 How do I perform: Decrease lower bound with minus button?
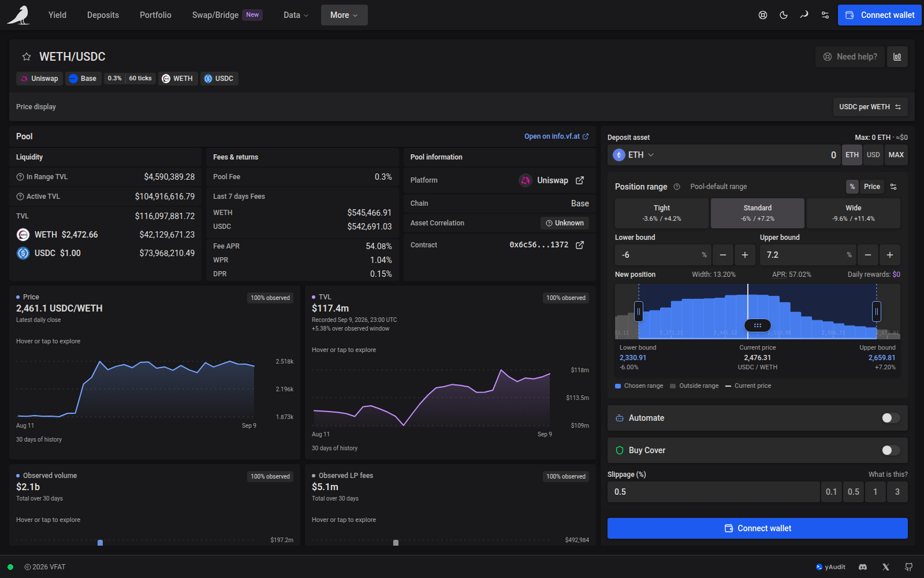(x=723, y=255)
